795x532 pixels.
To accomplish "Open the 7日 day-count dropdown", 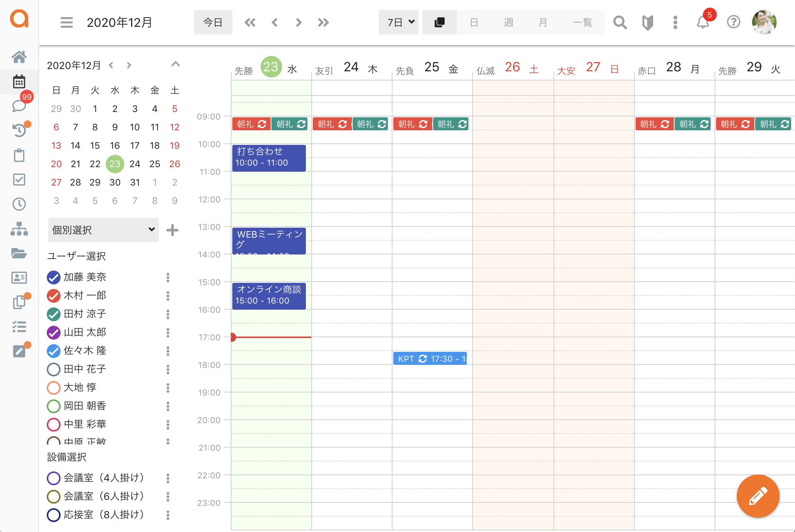I will (399, 23).
